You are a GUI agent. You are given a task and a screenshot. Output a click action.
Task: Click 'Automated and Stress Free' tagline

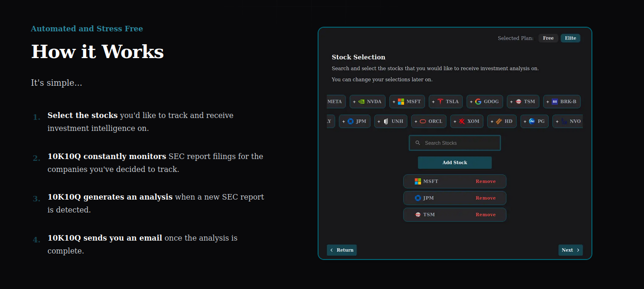coord(87,29)
